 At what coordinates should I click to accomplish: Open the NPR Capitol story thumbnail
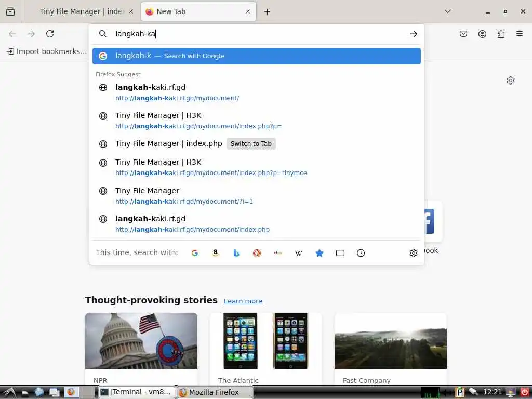point(141,341)
